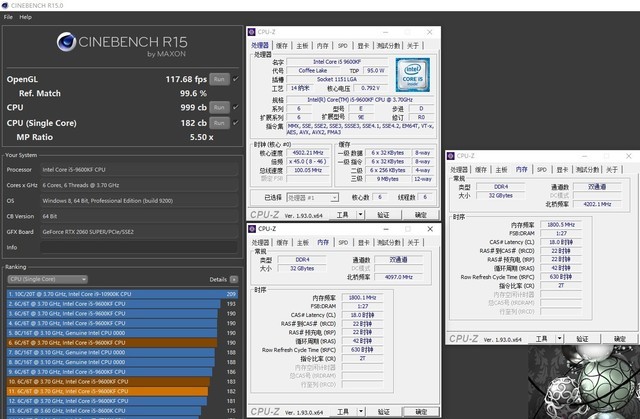Image resolution: width=640 pixels, height=419 pixels.
Task: Click 验证 button in 4202.1 MHz CPU-Z window
Action: [x=582, y=339]
